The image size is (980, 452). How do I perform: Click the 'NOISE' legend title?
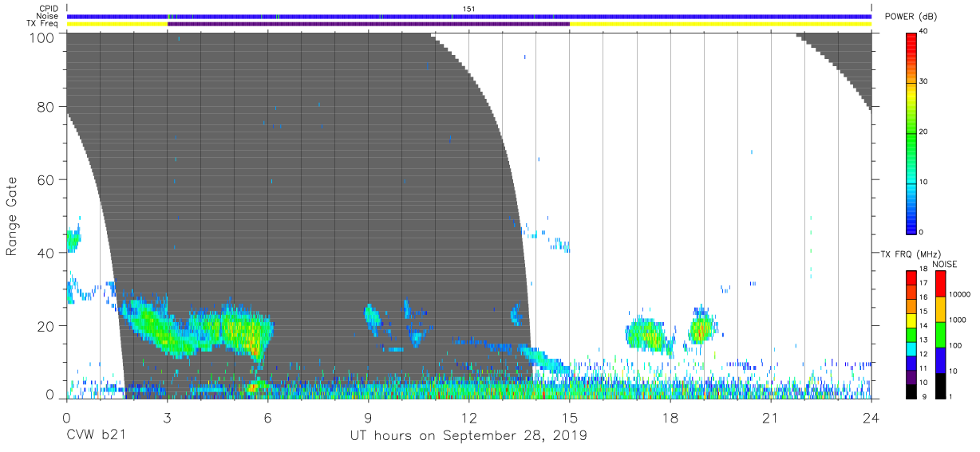[944, 264]
